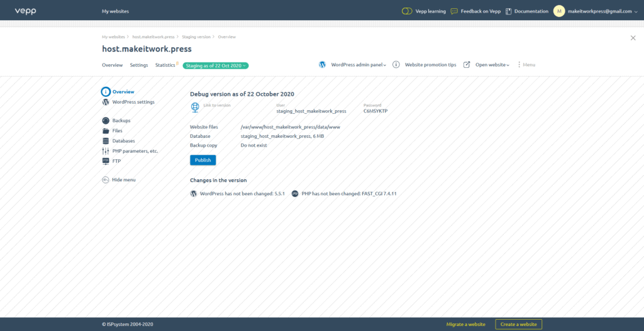Open My websites in top navigation
Screen dimensions: 644x331
pos(116,11)
